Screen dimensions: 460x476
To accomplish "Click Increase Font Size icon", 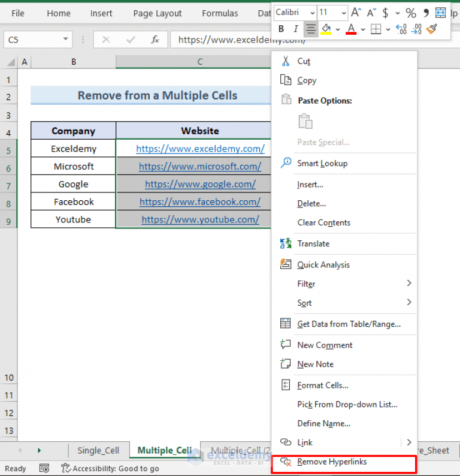I will tap(356, 13).
